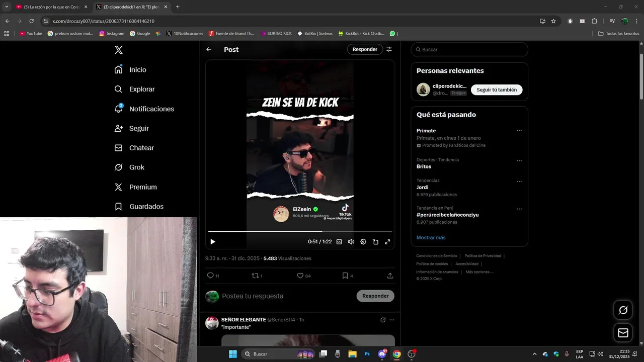Screen dimensions: 644x362
Task: Open options for the Jordi trend
Action: click(x=519, y=182)
